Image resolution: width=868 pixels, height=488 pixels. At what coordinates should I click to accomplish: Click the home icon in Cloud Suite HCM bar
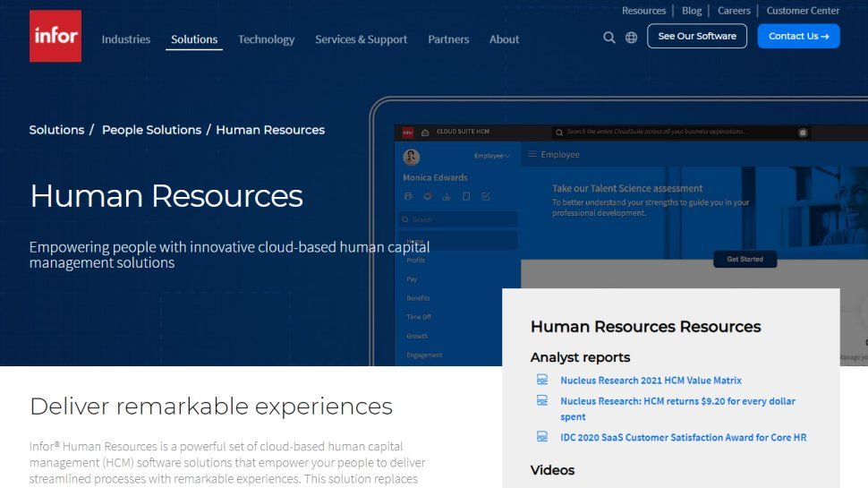[425, 133]
